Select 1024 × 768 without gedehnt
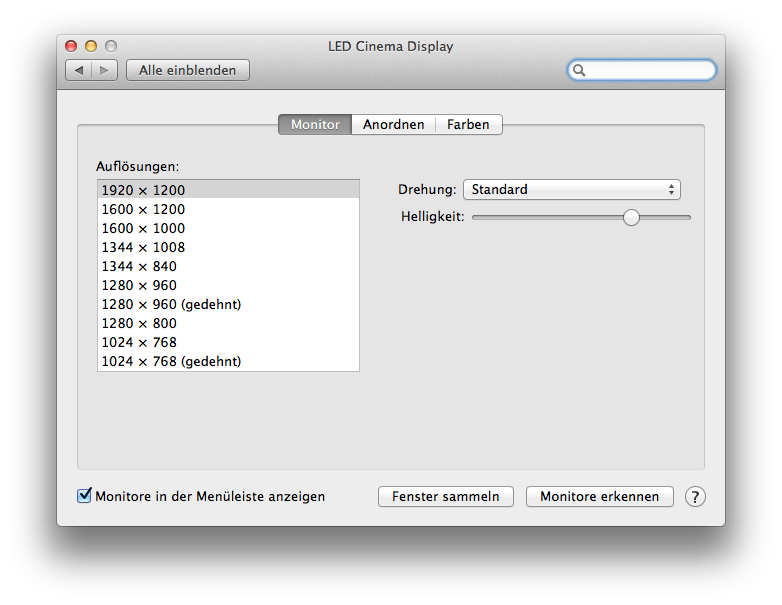Viewport: 782px width, 605px height. point(228,342)
